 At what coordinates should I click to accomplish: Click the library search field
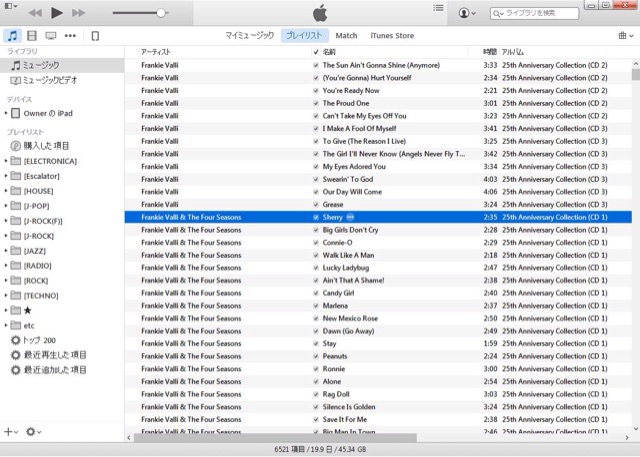coord(534,13)
